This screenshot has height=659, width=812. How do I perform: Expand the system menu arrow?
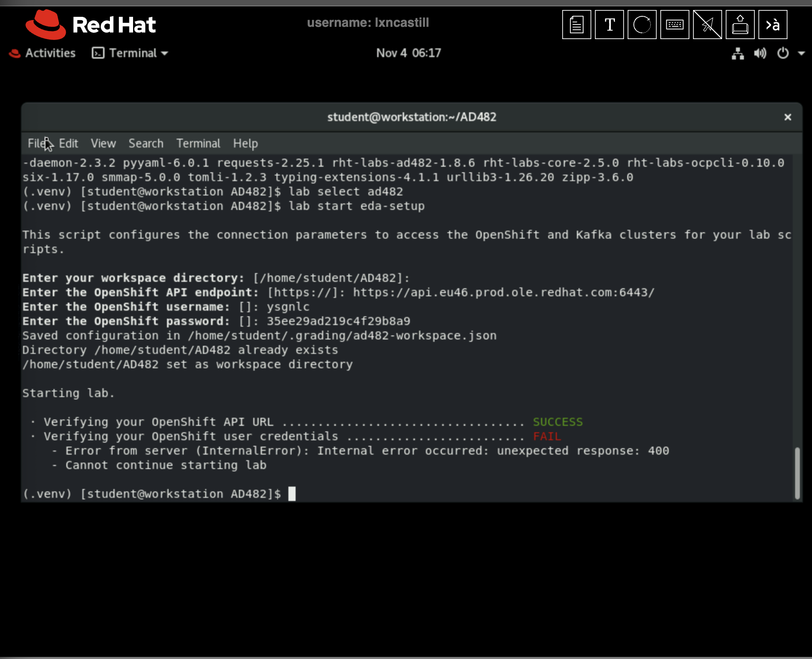802,54
